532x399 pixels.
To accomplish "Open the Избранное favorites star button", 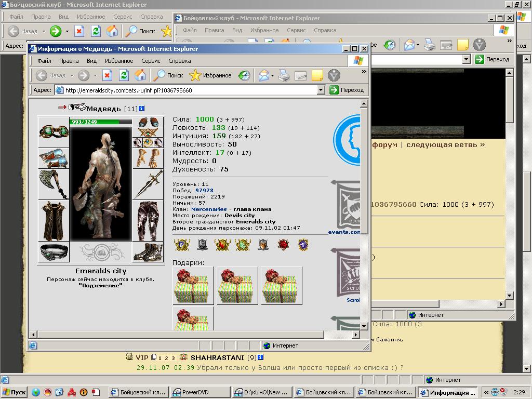I will tap(210, 75).
